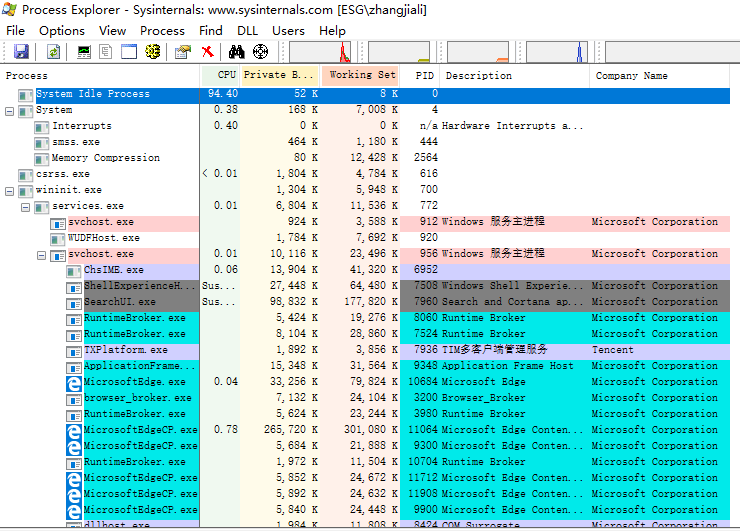Select the System Idle Process row
This screenshot has height=531, width=740.
coord(365,95)
